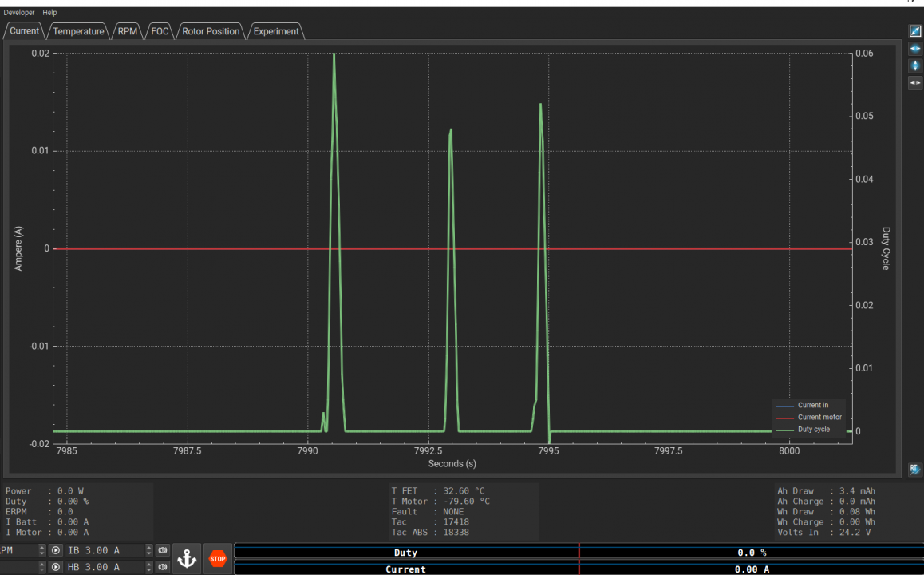Click the Duty 0.00 % status readout
924x575 pixels.
coord(47,502)
